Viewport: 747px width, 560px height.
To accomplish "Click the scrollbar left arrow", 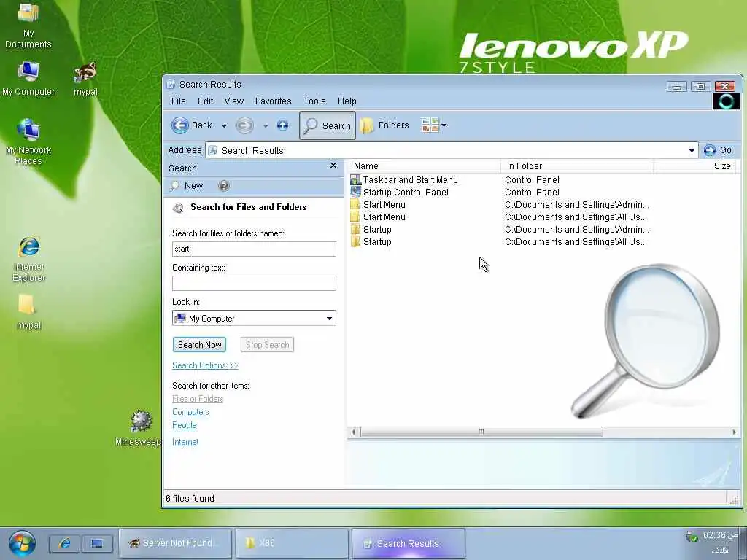I will tap(353, 432).
